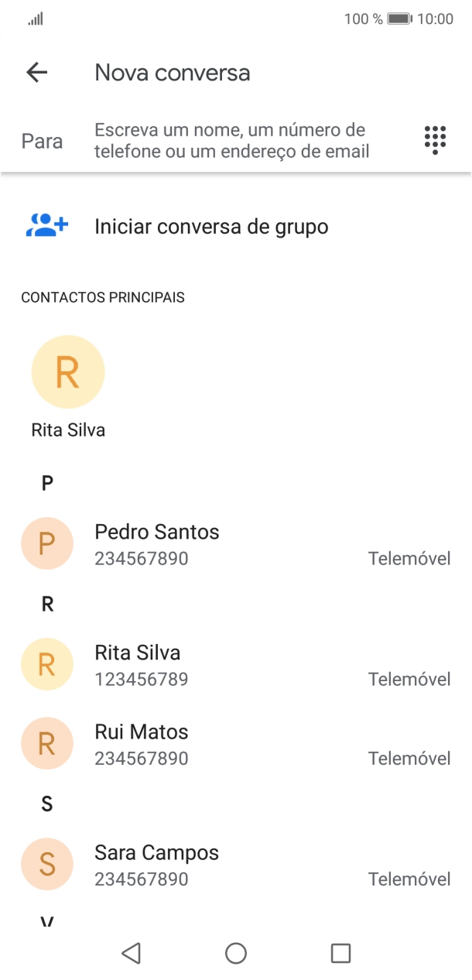
Task: Click the Telemóvel label beside Rita Silva
Action: [x=409, y=679]
